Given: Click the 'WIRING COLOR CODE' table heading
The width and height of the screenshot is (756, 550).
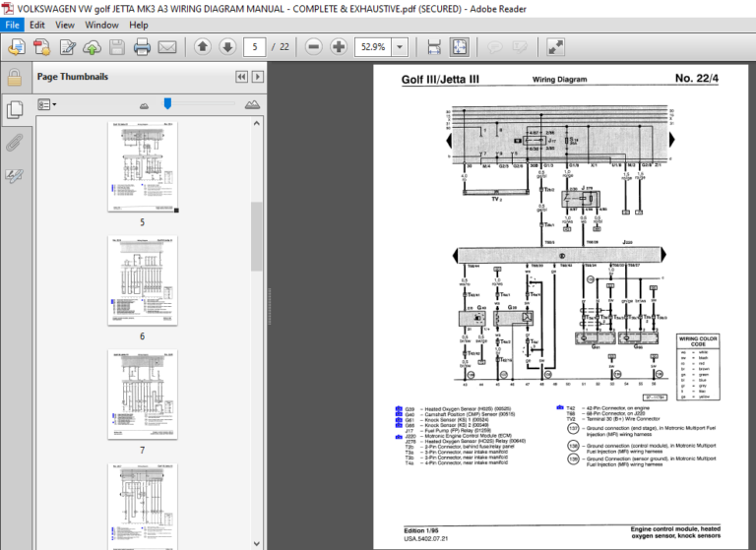Looking at the screenshot, I should [698, 341].
